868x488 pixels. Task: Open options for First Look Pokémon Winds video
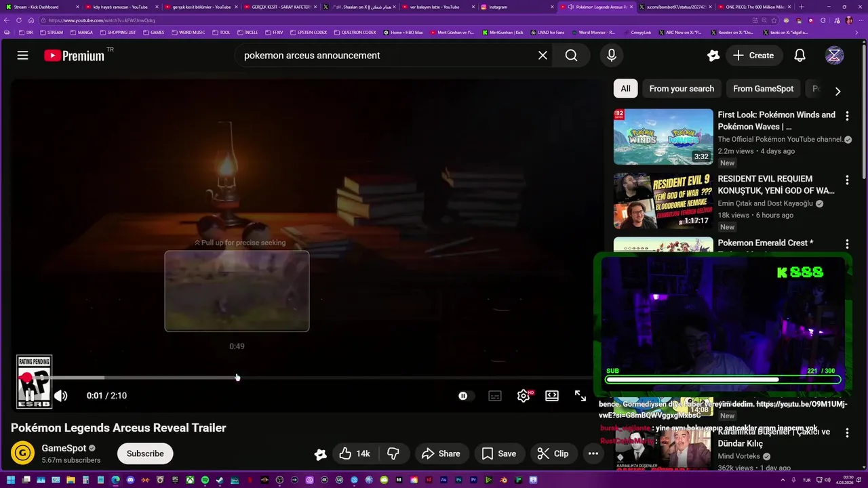click(846, 116)
